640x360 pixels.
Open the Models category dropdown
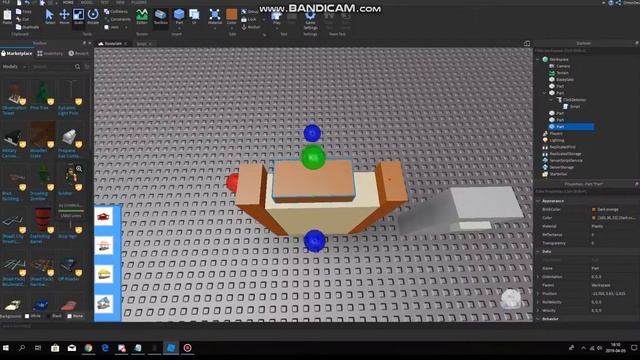click(x=14, y=67)
